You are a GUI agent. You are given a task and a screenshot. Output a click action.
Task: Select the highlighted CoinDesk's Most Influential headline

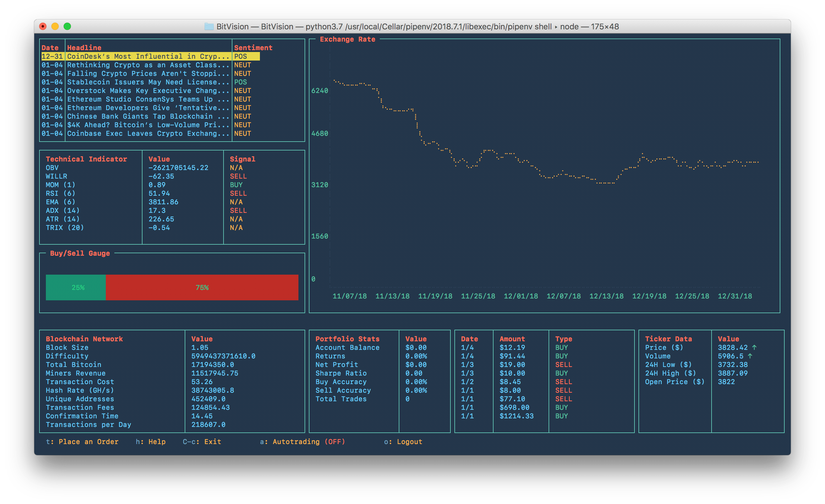tap(148, 56)
